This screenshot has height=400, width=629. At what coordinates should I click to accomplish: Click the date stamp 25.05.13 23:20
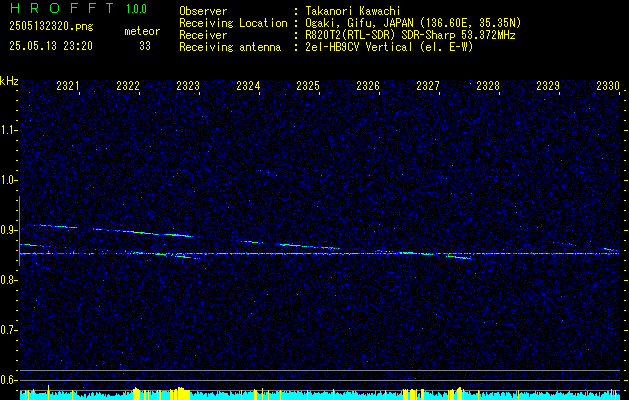[x=51, y=46]
